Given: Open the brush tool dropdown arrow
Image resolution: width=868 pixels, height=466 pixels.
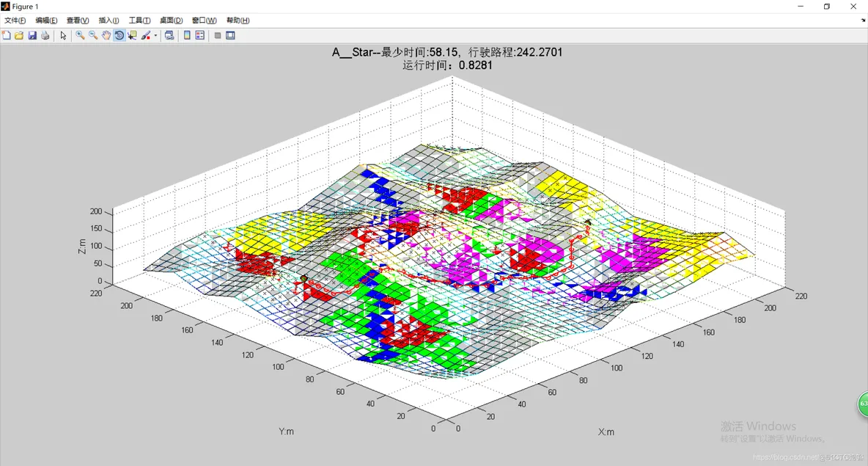Looking at the screenshot, I should pyautogui.click(x=155, y=34).
